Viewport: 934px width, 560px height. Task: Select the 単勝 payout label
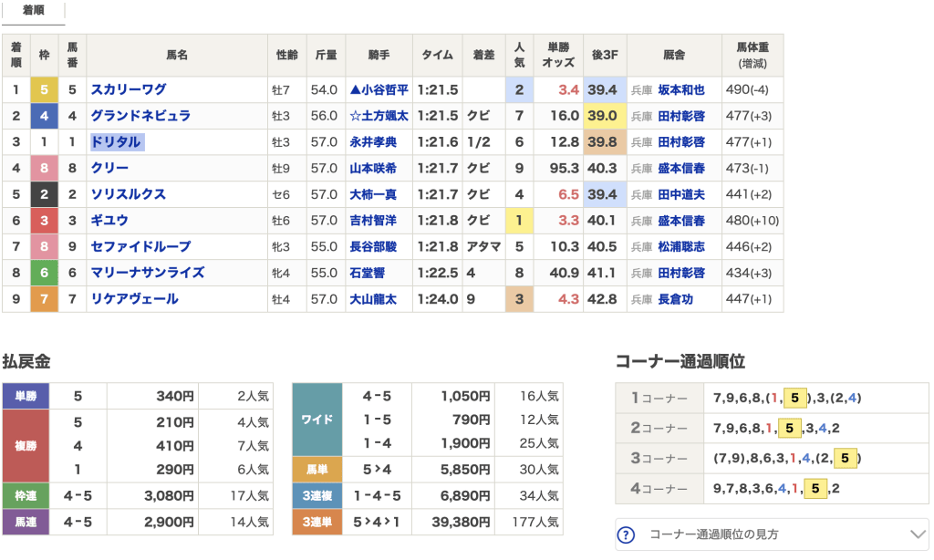click(26, 396)
